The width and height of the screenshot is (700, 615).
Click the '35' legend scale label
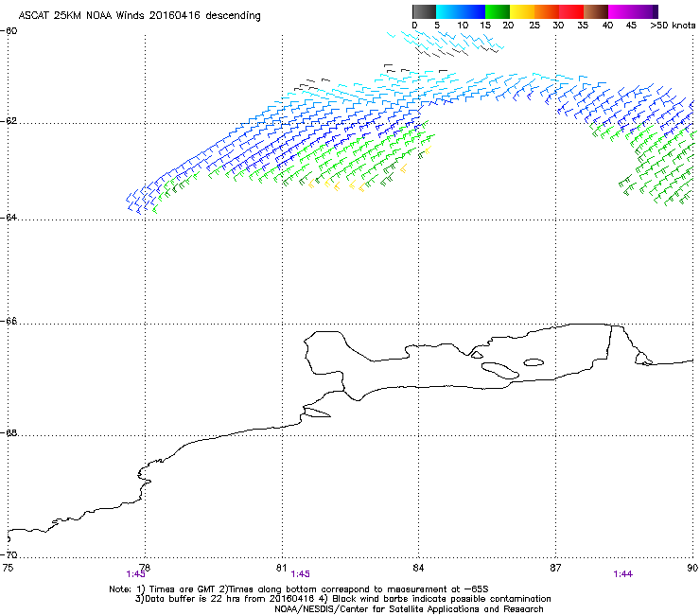point(583,26)
